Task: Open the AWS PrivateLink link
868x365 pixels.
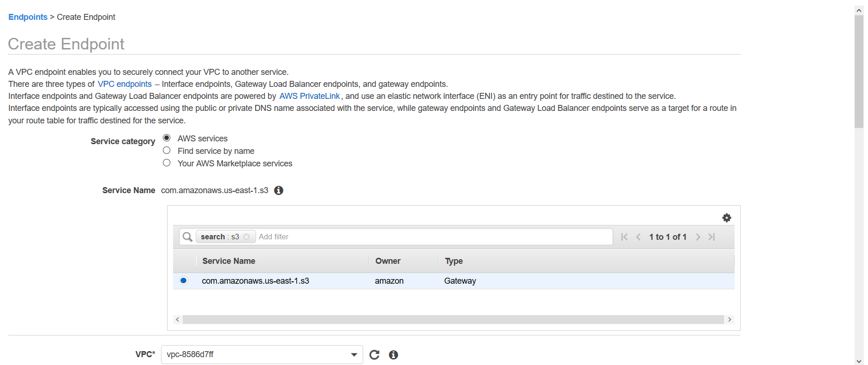Action: [x=310, y=96]
